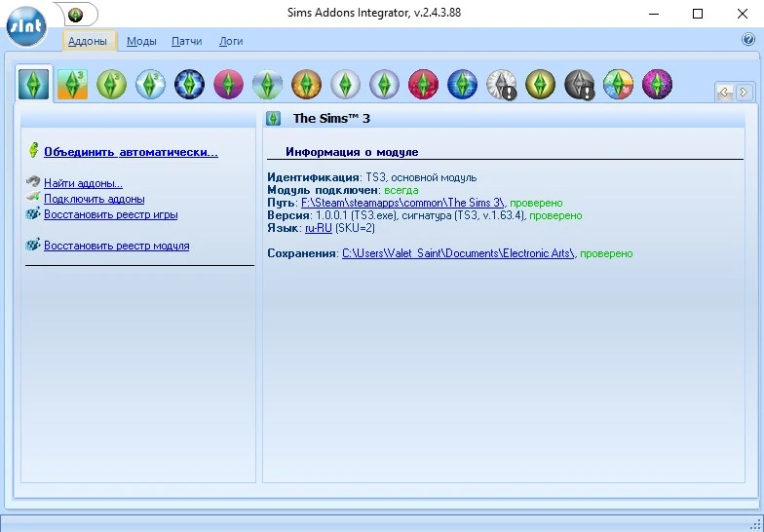The image size is (764, 532).
Task: Close the Sims Addons Integrator window
Action: coord(743,14)
